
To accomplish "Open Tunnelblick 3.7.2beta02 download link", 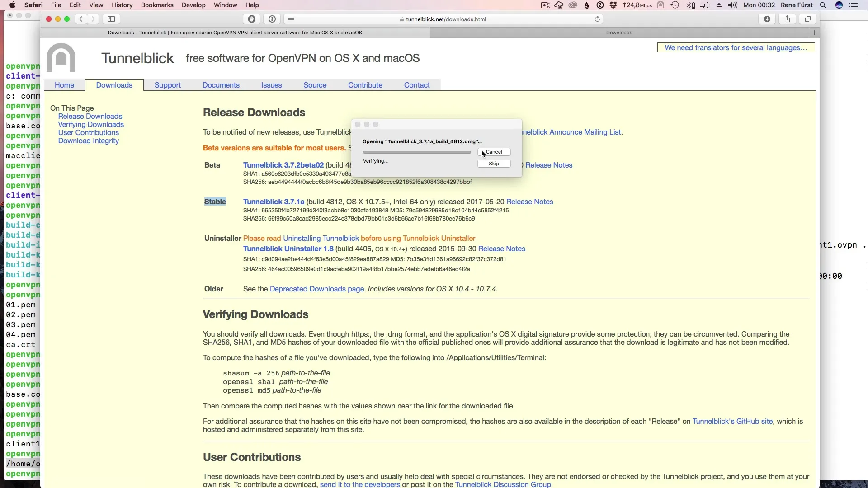I will 283,165.
